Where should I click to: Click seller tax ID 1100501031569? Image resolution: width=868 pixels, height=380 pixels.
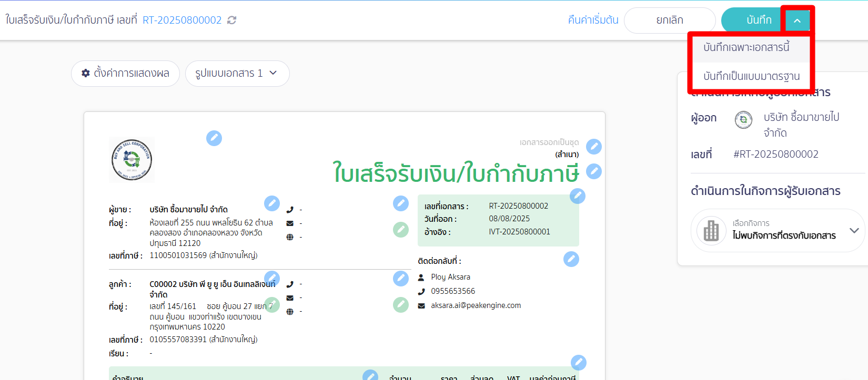[x=178, y=255]
